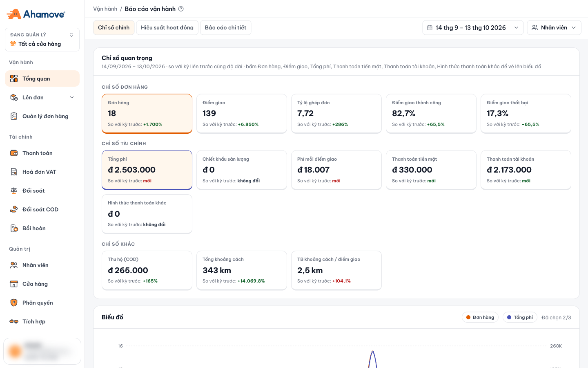Toggle the Tổng phí chart series chip
This screenshot has height=368, width=588.
coord(520,317)
